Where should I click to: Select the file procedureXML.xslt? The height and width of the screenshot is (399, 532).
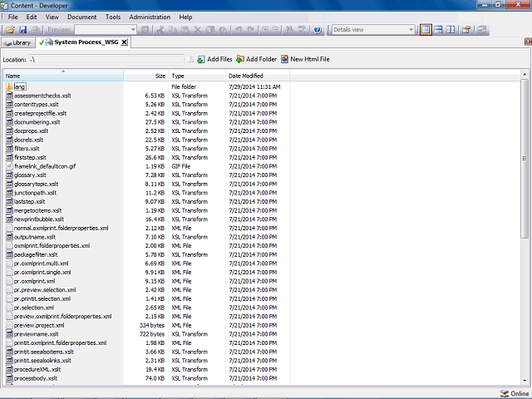coord(37,369)
